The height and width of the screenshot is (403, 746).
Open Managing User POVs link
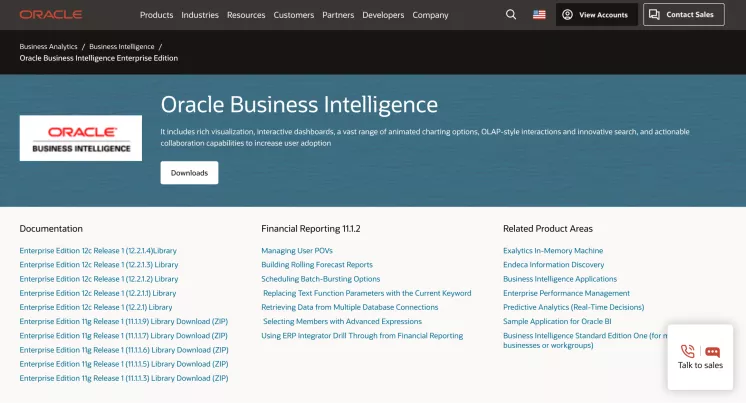[297, 250]
